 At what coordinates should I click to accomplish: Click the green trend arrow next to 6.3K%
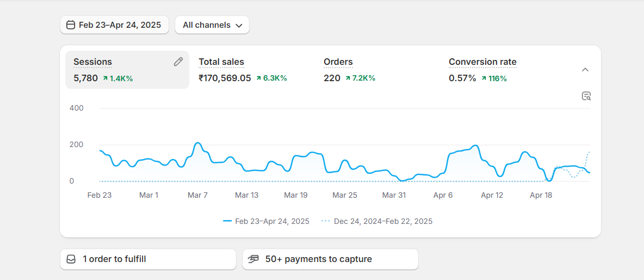[x=258, y=78]
